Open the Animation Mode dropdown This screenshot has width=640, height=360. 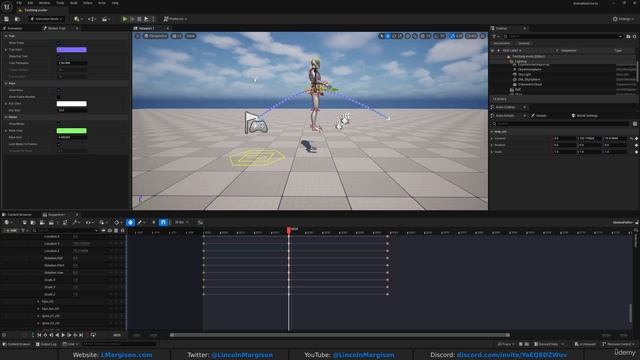pyautogui.click(x=46, y=19)
